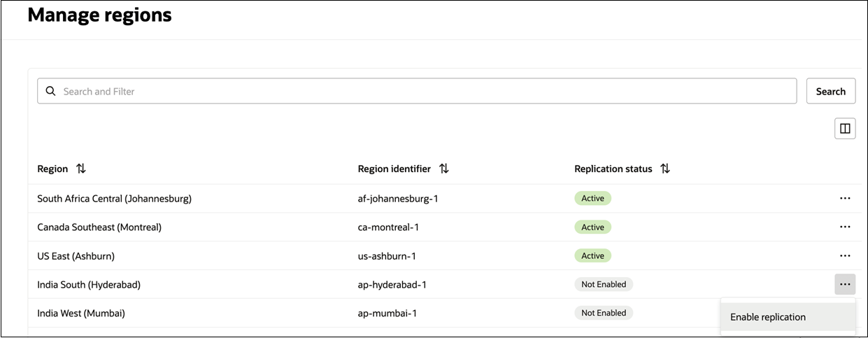Viewport: 868px width, 338px height.
Task: Select the ap-hyderabad-1 identifier cell
Action: pos(392,285)
